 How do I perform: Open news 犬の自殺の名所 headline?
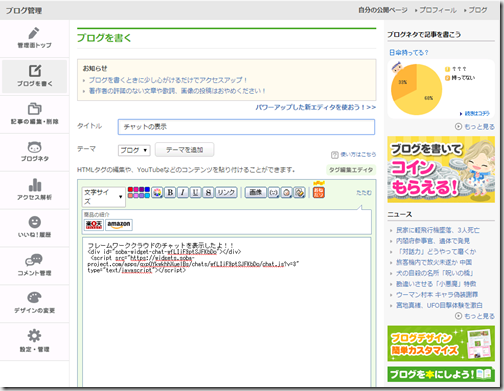point(434,273)
